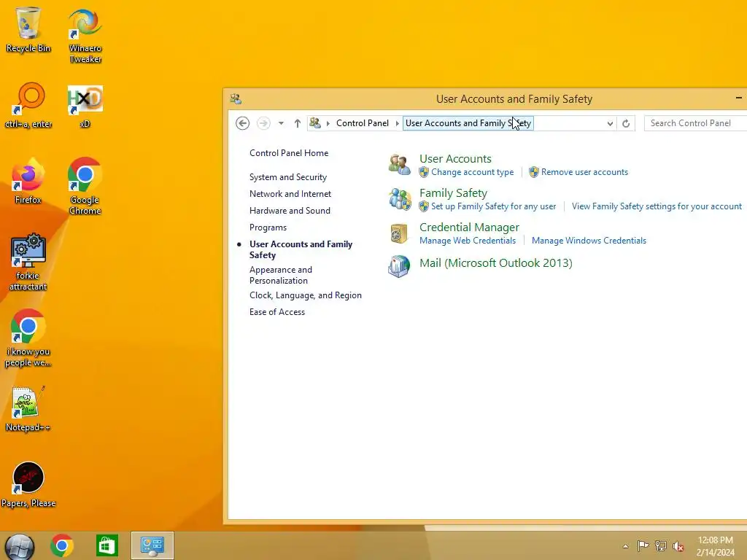This screenshot has height=560, width=747.
Task: Select the Firefox desktop icon
Action: pyautogui.click(x=28, y=181)
